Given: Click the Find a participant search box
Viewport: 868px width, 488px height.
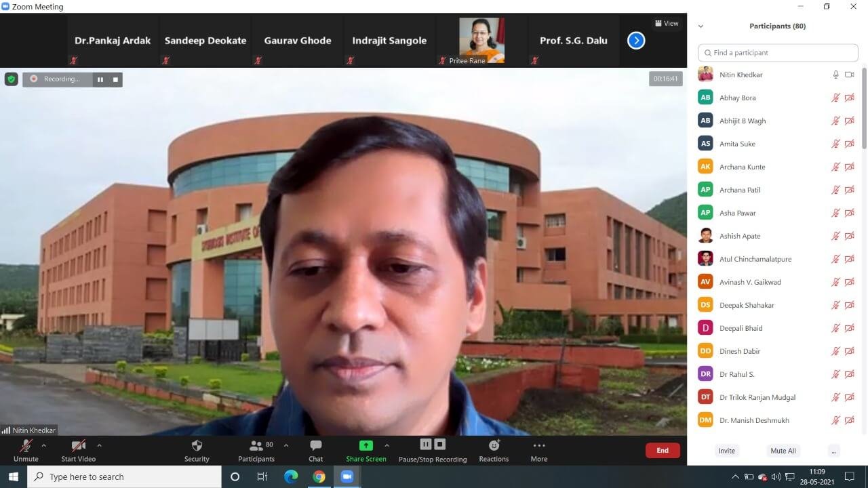Looking at the screenshot, I should tap(778, 52).
